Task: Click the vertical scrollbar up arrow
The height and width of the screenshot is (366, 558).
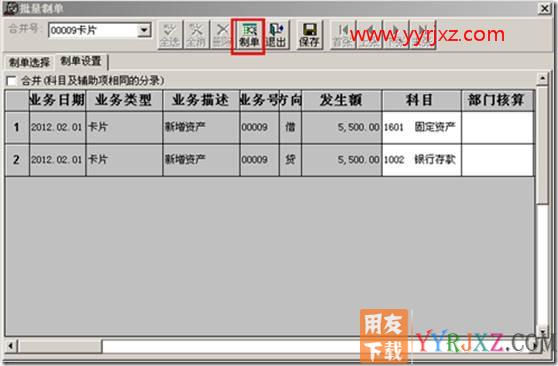Action: [542, 78]
